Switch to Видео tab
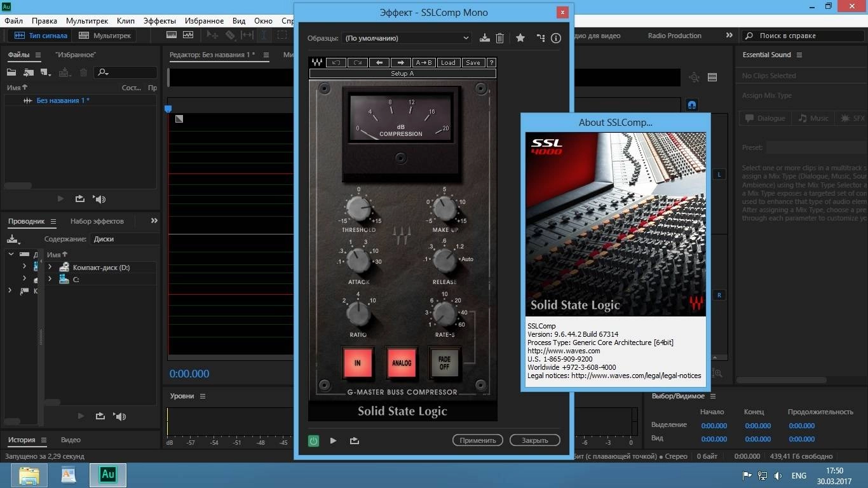The image size is (868, 488). (x=71, y=440)
